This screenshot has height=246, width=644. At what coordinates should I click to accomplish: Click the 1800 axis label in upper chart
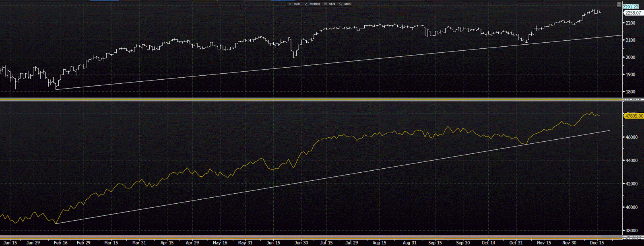tap(630, 92)
